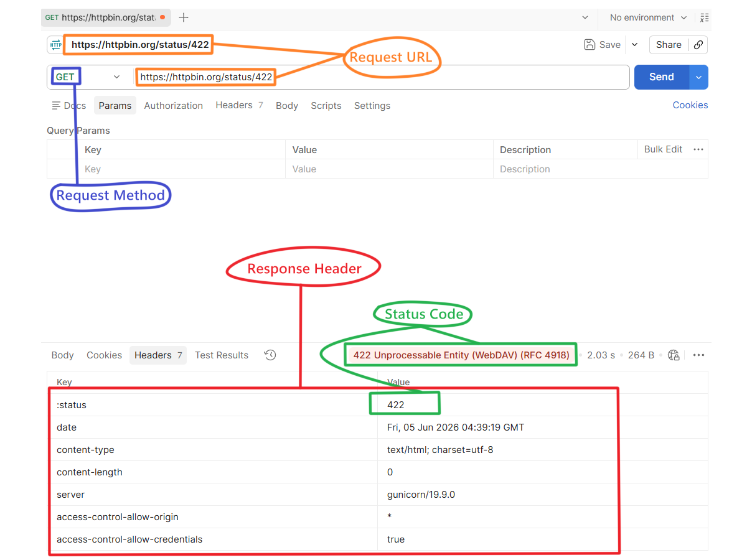Open the Docs icon in request tabs
Viewport: 747px width, 560px height.
57,106
